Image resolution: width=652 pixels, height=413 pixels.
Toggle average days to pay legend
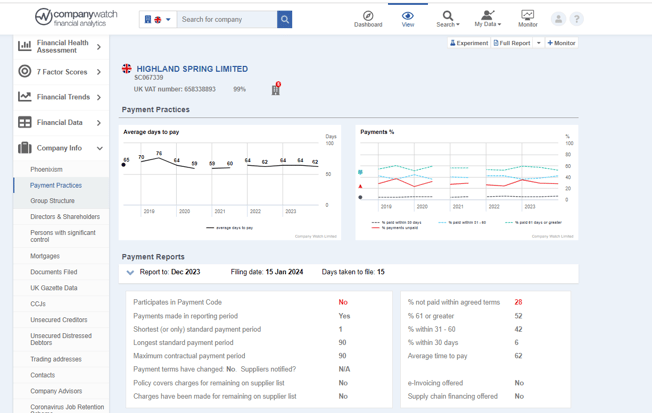(x=229, y=228)
